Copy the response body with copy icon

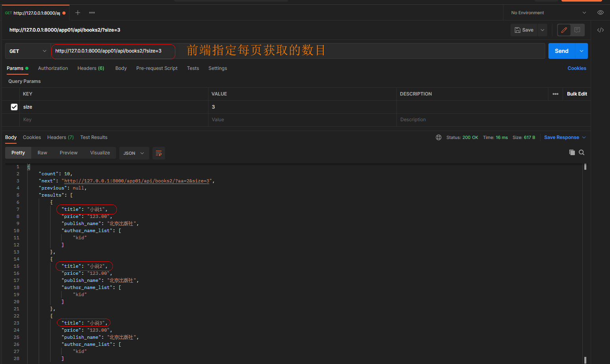coord(572,152)
